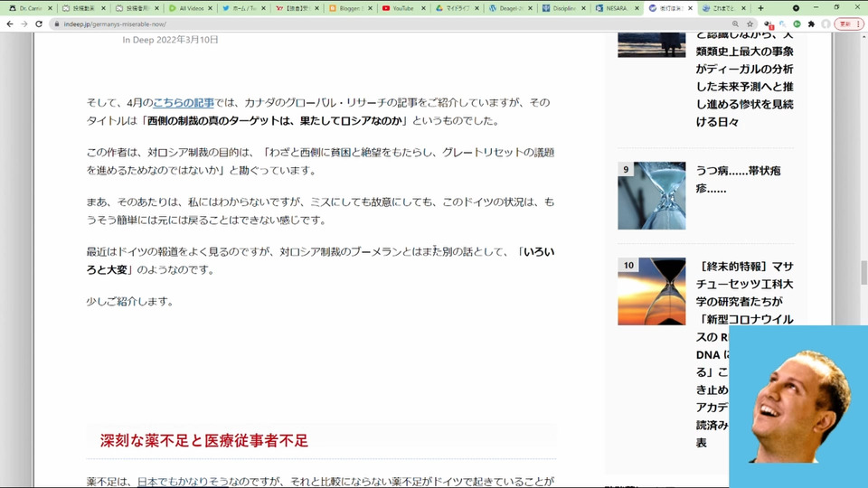Bookmark this page with the star icon
The width and height of the screenshot is (868, 488).
pyautogui.click(x=750, y=23)
